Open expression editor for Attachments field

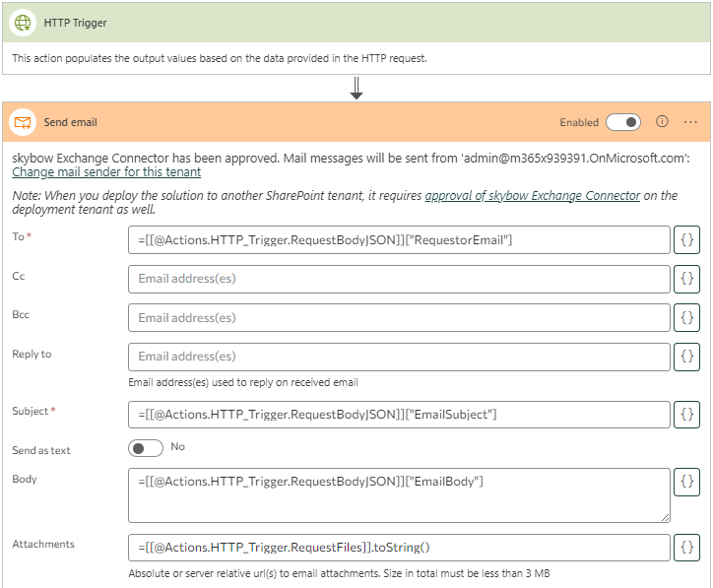pyautogui.click(x=686, y=548)
